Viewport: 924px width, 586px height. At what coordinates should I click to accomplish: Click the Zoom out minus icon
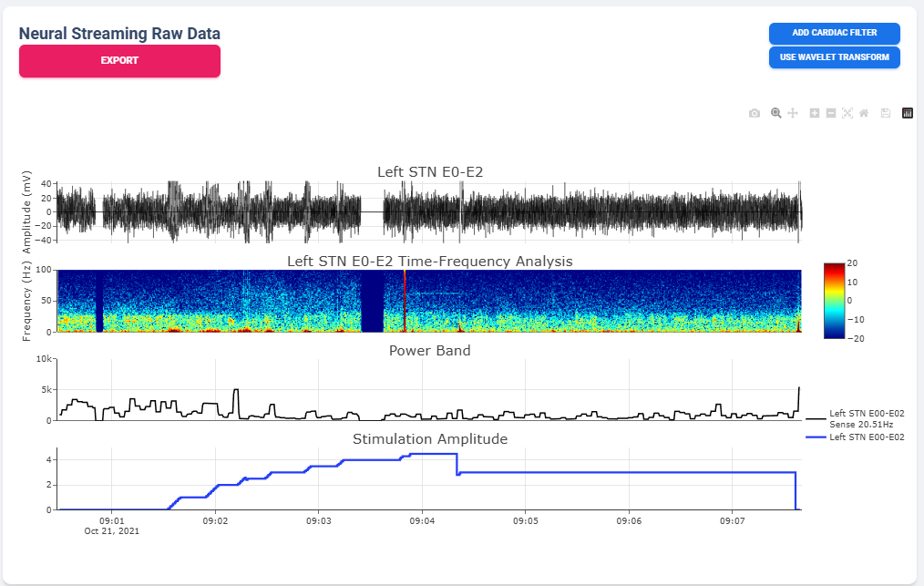[x=831, y=113]
